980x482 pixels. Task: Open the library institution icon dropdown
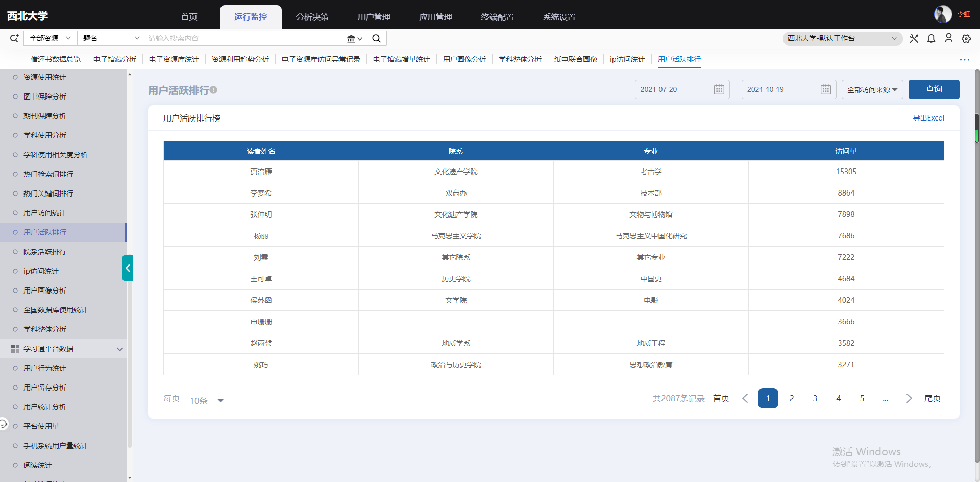354,39
